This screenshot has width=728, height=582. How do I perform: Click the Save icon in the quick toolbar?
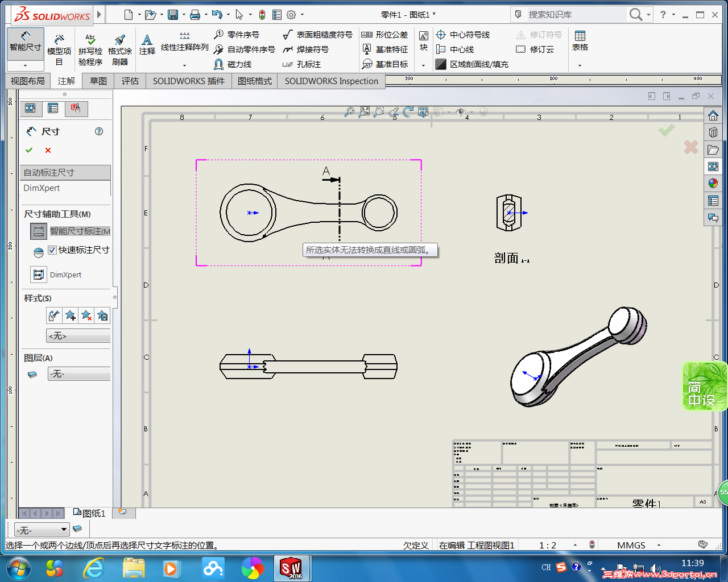[x=173, y=15]
